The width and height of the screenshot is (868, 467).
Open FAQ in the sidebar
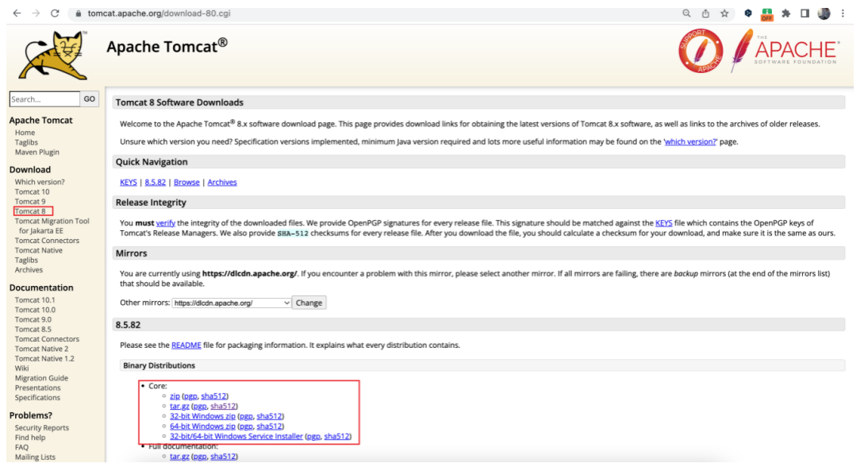coord(21,447)
